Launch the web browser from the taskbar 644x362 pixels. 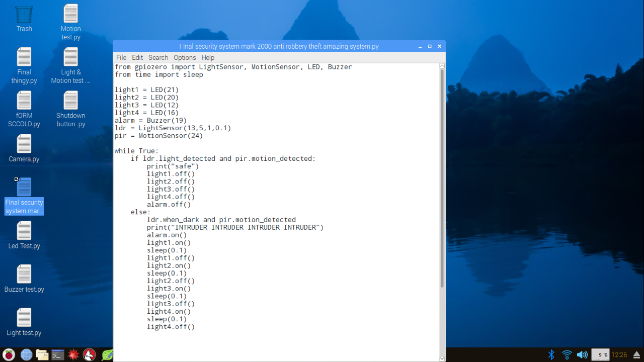click(x=25, y=354)
